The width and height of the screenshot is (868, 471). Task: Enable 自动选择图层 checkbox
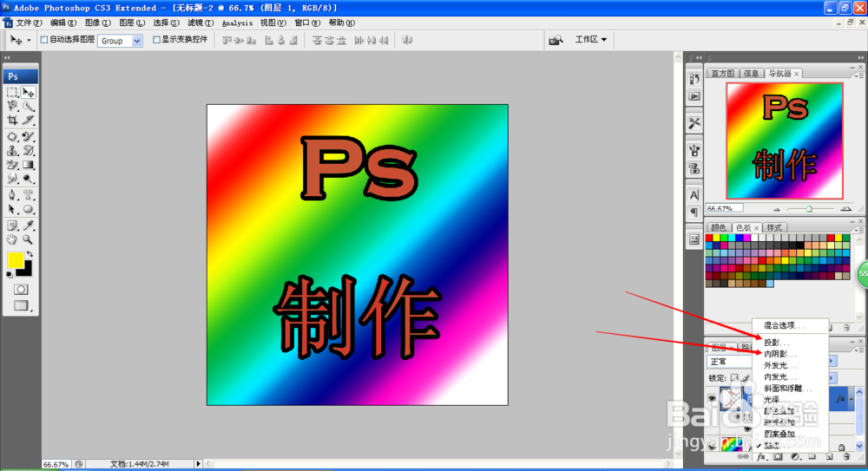[x=44, y=40]
